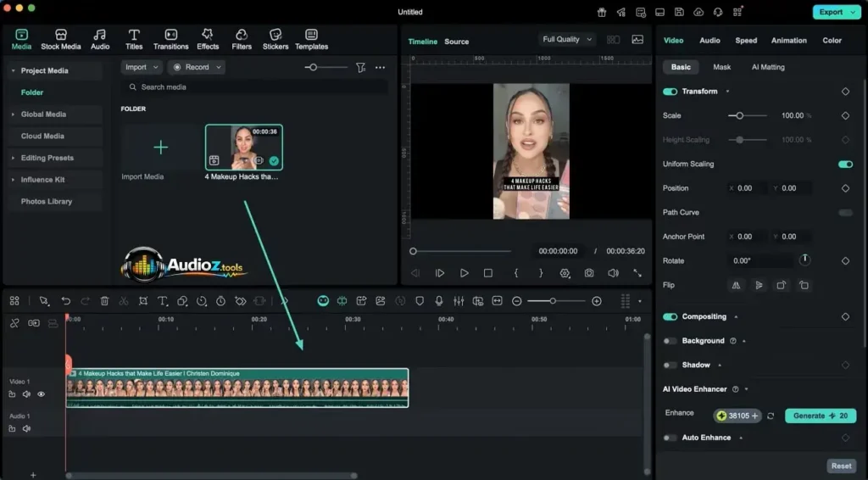Switch to the Animation tab
This screenshot has width=868, height=480.
click(x=789, y=41)
